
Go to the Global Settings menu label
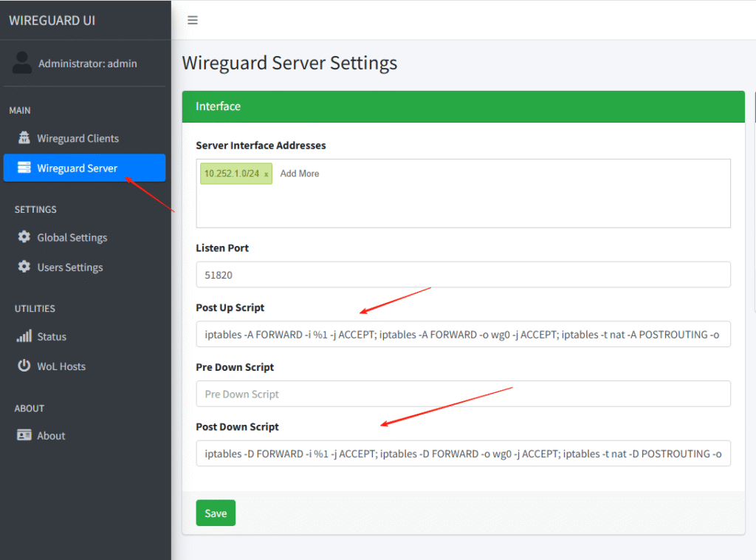pyautogui.click(x=72, y=237)
